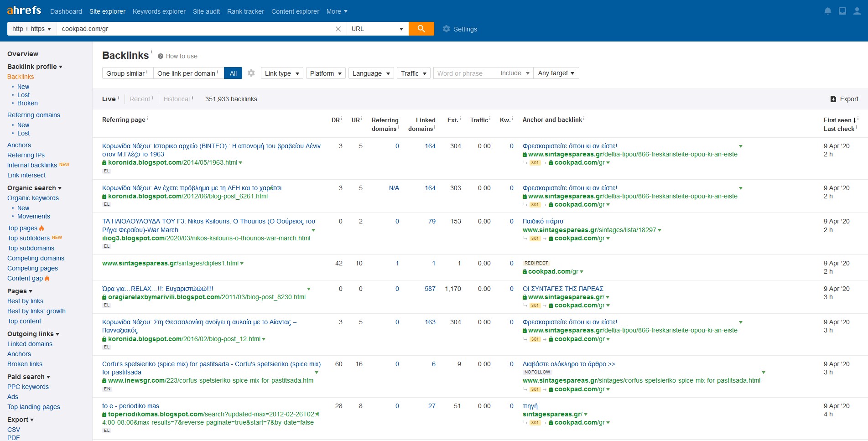Open the notifications bell icon
The height and width of the screenshot is (441, 868).
(828, 11)
